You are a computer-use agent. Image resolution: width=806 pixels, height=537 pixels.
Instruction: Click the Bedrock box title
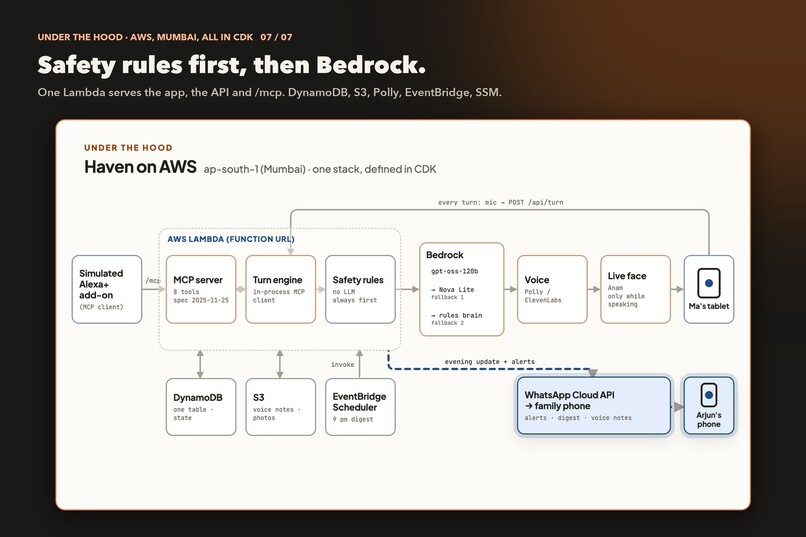point(445,255)
